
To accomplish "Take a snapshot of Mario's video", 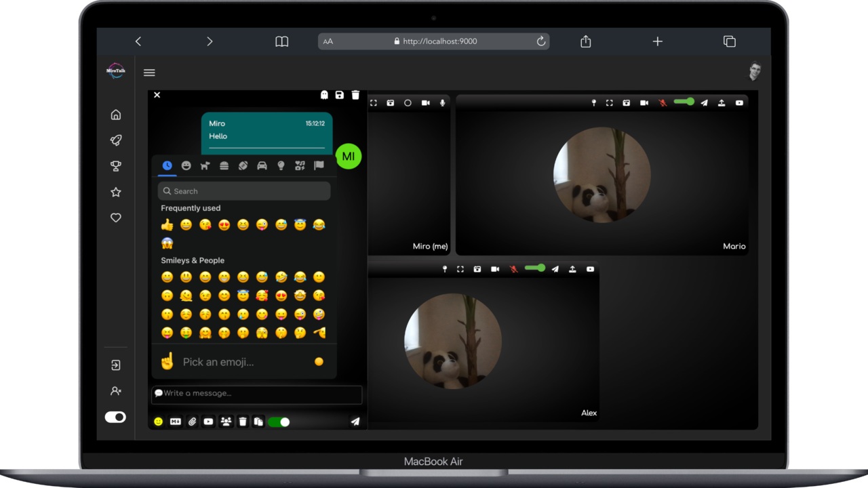I will [x=626, y=102].
